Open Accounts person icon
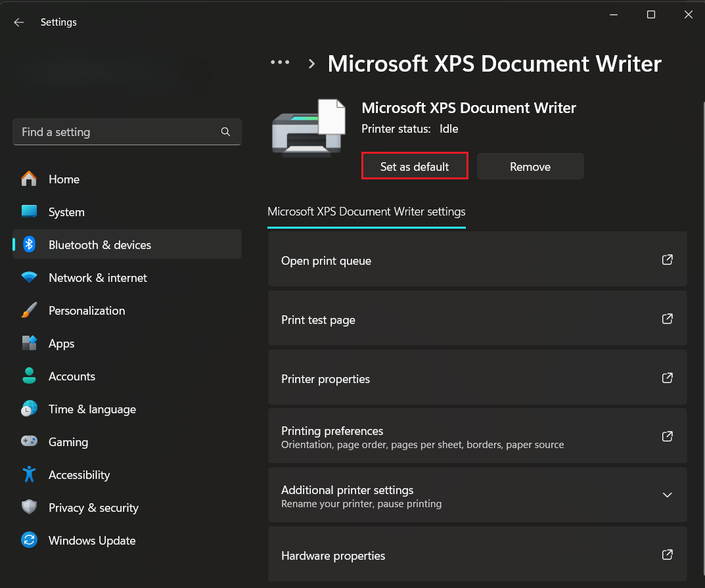 [x=29, y=376]
